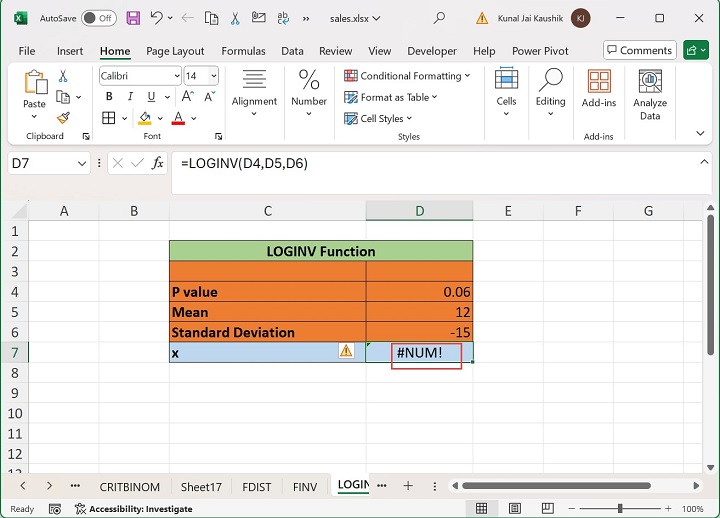Click the Analyze Data icon

pyautogui.click(x=650, y=82)
